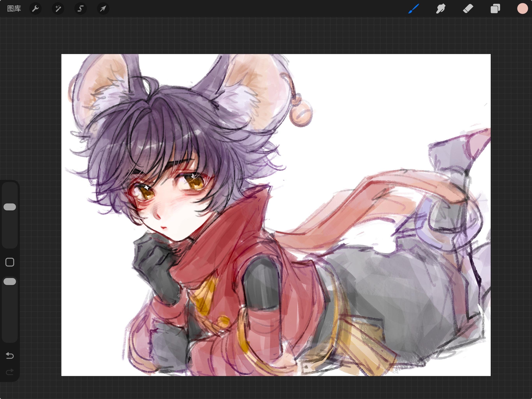The image size is (532, 399).
Task: Tap the square Modify button in sidebar
Action: click(x=10, y=262)
